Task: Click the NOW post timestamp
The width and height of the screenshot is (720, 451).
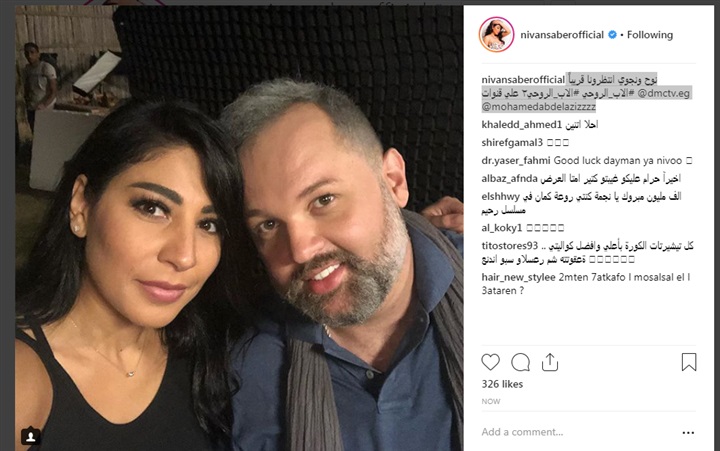Action: tap(490, 401)
